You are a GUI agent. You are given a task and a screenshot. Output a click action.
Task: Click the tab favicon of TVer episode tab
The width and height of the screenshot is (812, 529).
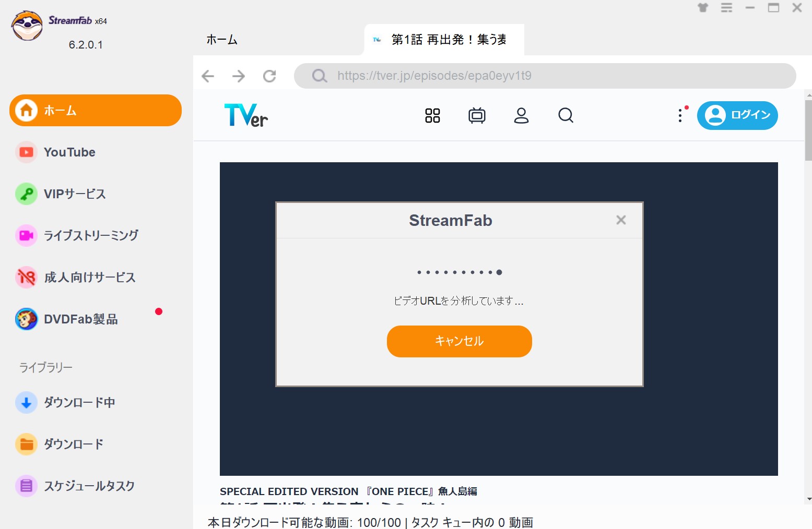tap(377, 40)
